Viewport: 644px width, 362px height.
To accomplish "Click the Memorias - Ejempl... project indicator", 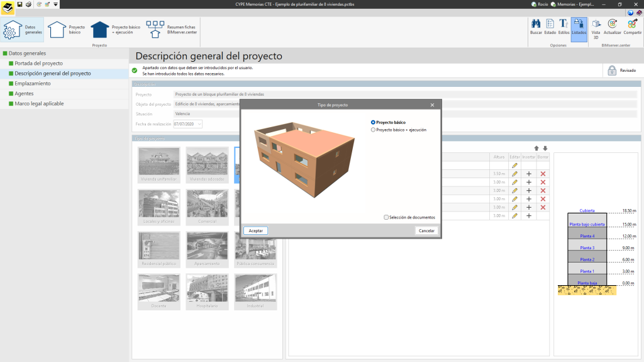I will click(x=572, y=4).
